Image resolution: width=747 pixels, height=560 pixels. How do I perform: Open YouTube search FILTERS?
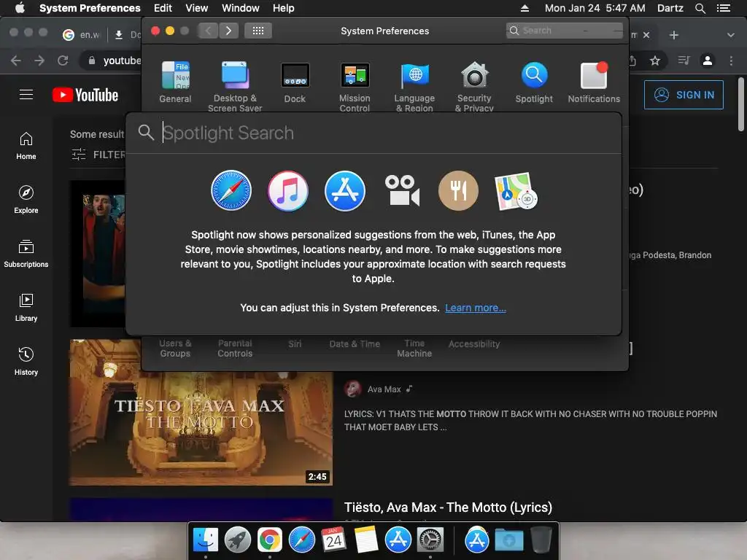tap(98, 155)
